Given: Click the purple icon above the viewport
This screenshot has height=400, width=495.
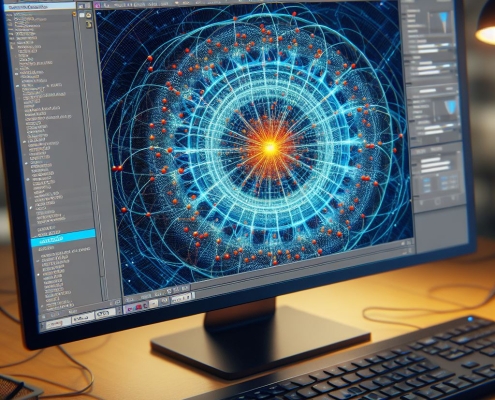Looking at the screenshot, I should pos(97,5).
